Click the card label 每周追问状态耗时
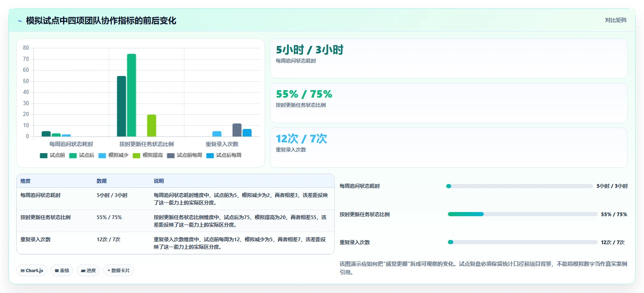 (x=296, y=61)
